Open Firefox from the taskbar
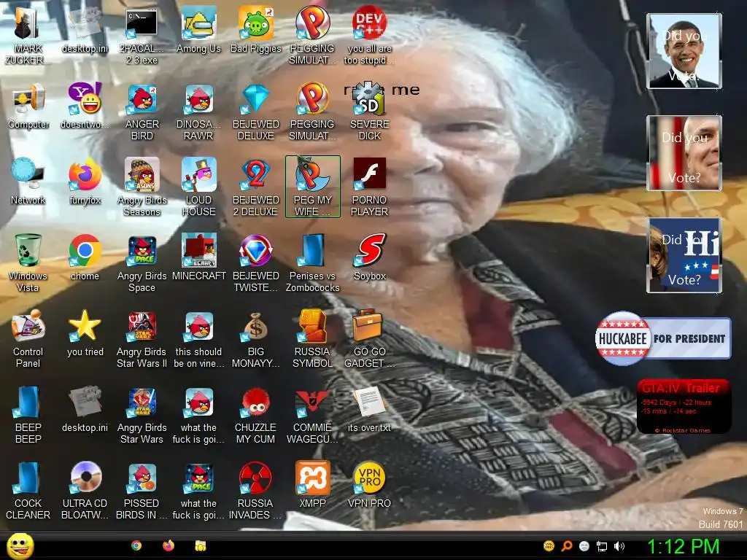 pos(169,545)
